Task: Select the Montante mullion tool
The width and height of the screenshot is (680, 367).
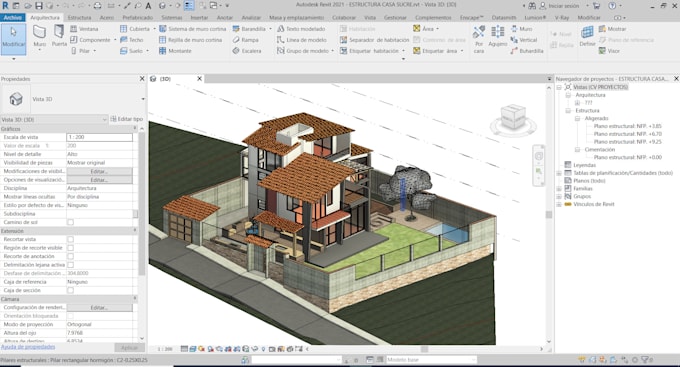Action: pyautogui.click(x=175, y=51)
